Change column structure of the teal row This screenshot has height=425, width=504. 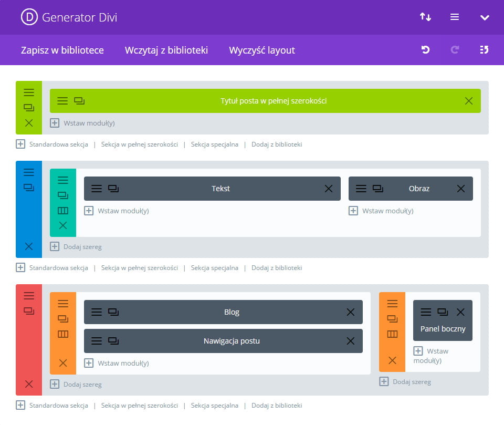63,211
